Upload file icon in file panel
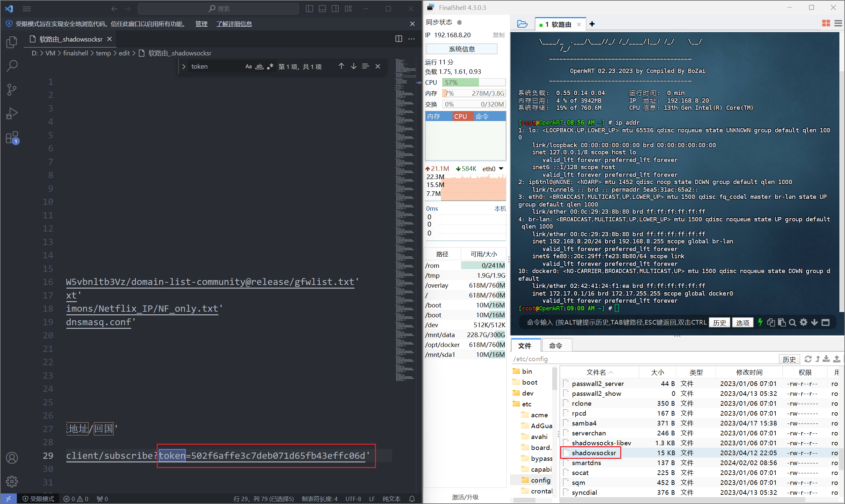This screenshot has width=845, height=504. [x=837, y=359]
